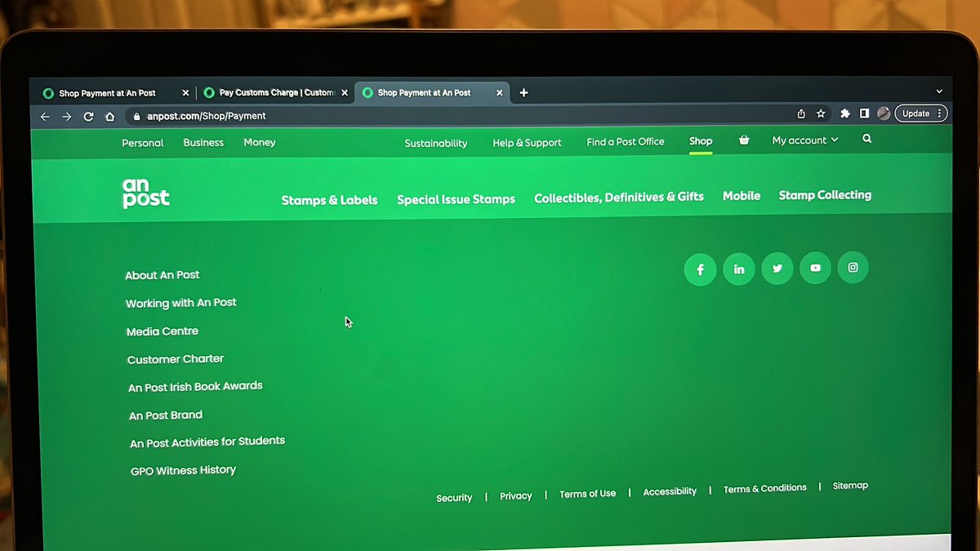Open the extensions puzzle icon
The height and width of the screenshot is (551, 980).
tap(845, 113)
